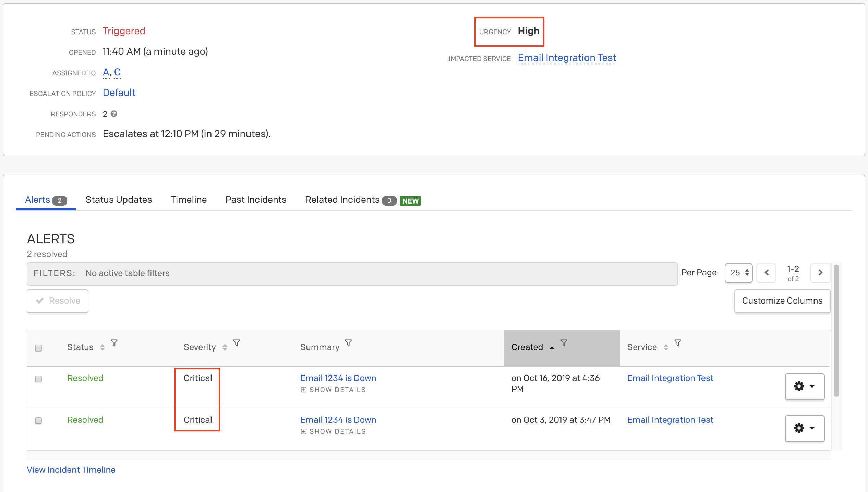Click the Severity column filter funnel icon
868x492 pixels.
237,343
